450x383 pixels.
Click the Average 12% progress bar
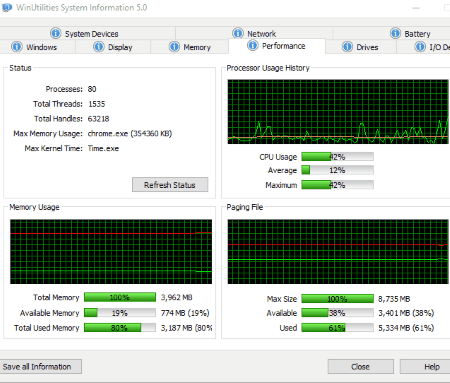point(337,170)
